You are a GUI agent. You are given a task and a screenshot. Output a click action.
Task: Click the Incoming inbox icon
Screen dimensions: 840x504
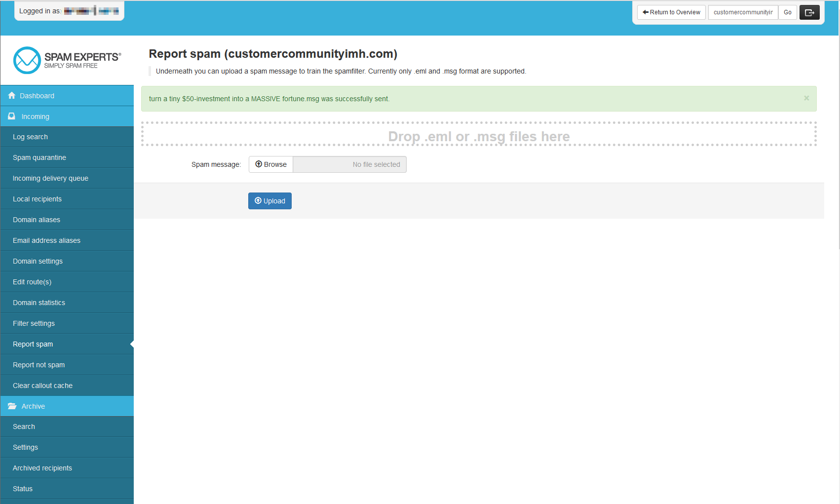click(12, 116)
